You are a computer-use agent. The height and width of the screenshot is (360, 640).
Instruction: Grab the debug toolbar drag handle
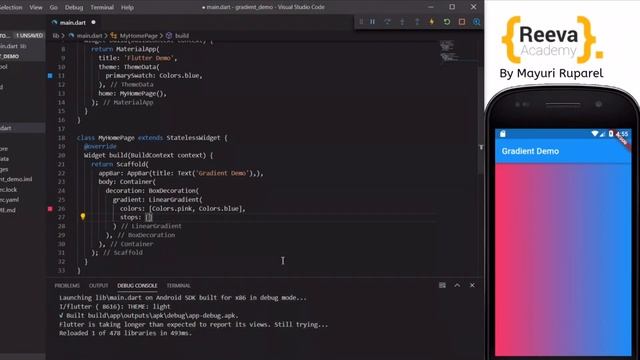(361, 22)
